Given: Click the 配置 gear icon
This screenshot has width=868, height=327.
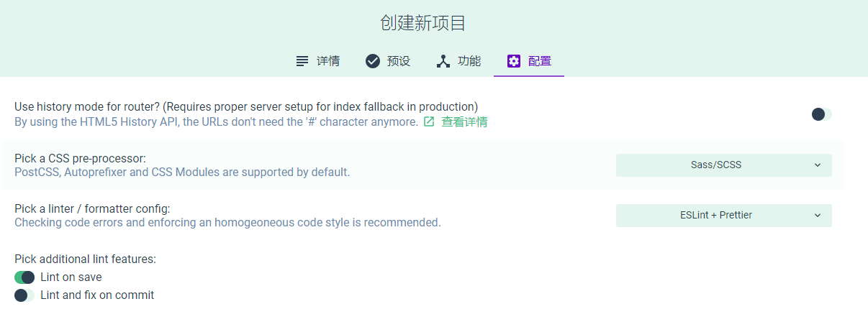Looking at the screenshot, I should click(x=513, y=61).
